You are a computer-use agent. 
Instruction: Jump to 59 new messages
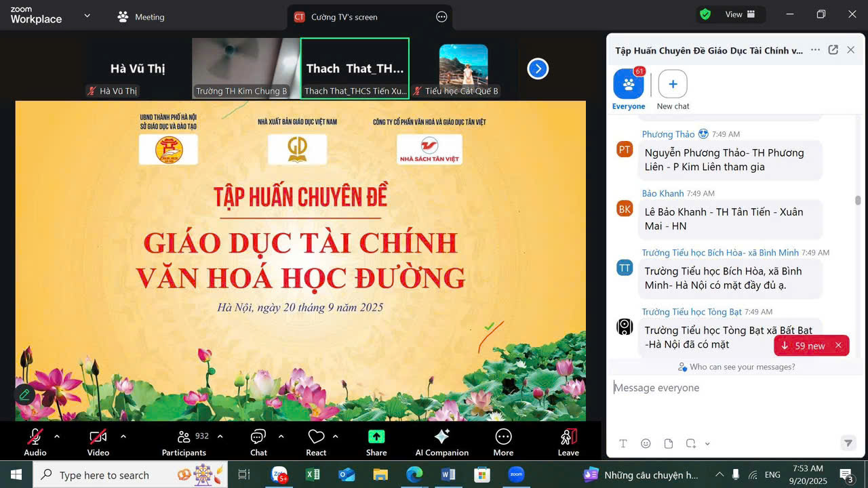pyautogui.click(x=804, y=346)
